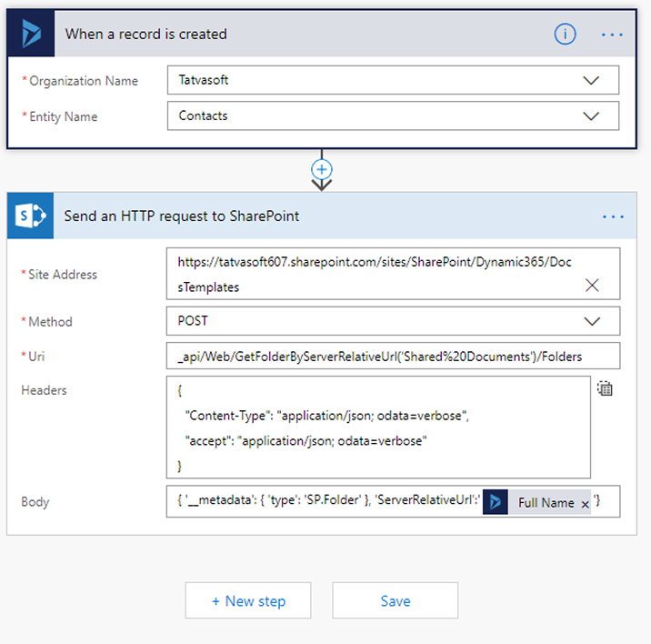This screenshot has width=651, height=644.
Task: Open the Method dropdown
Action: coord(592,321)
